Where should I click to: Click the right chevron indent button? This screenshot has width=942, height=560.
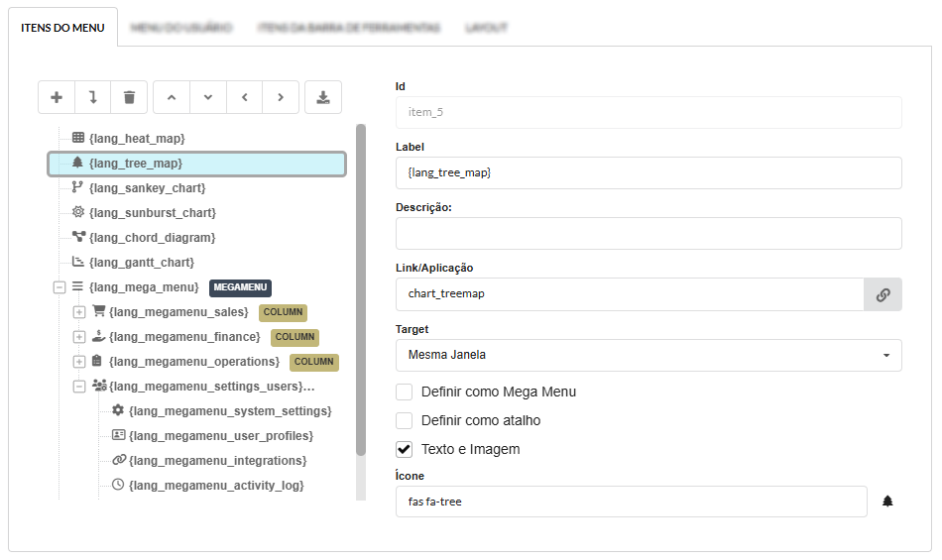(281, 97)
